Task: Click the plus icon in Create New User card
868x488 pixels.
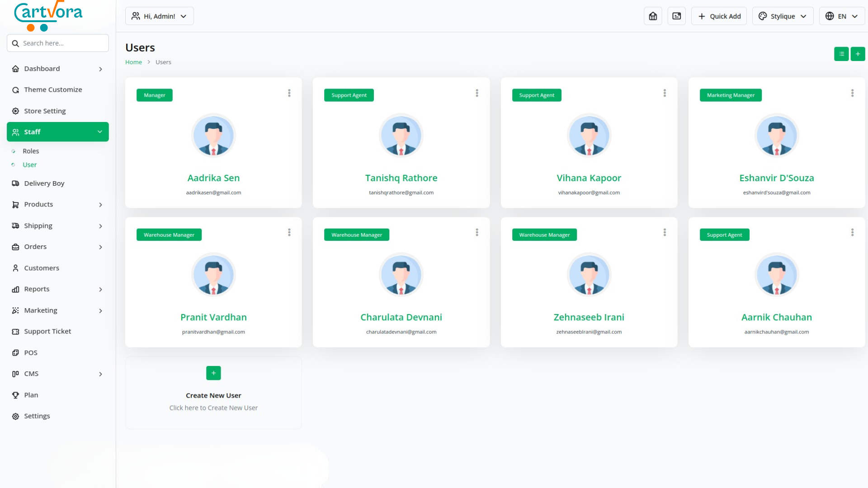Action: tap(213, 373)
